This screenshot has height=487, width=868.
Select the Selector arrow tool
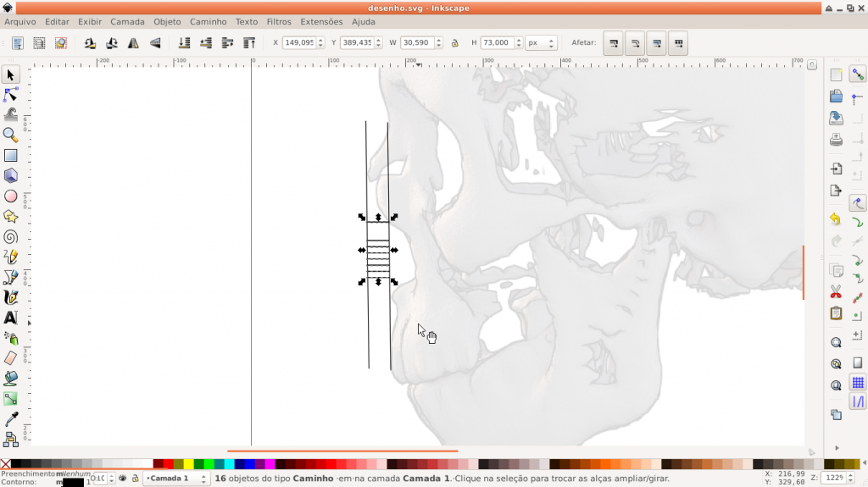coord(10,75)
